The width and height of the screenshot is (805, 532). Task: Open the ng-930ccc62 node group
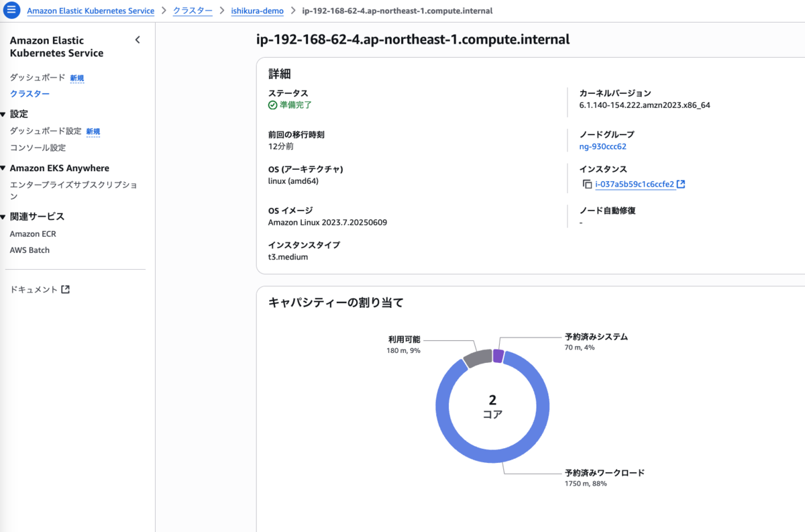(x=602, y=146)
